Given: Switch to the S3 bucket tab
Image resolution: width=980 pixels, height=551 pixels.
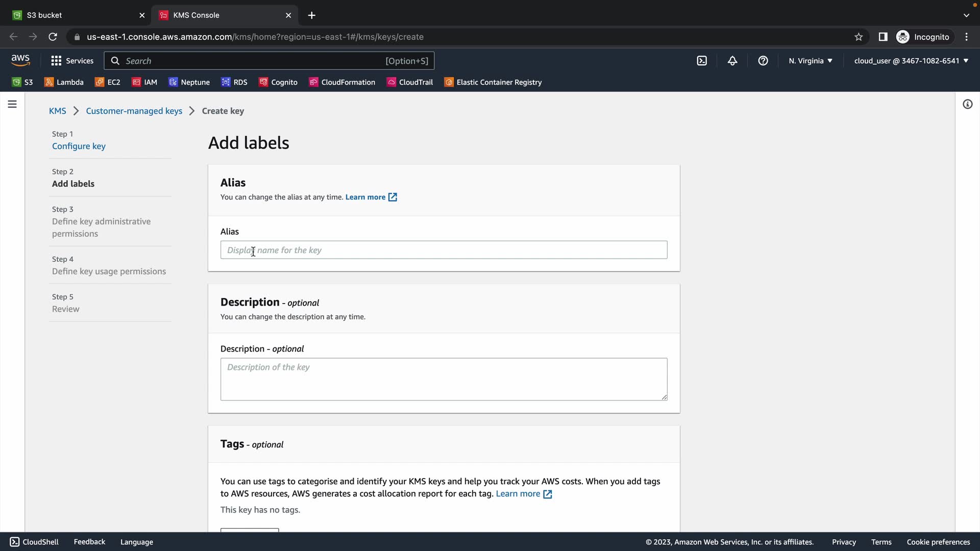Looking at the screenshot, I should click(x=77, y=15).
